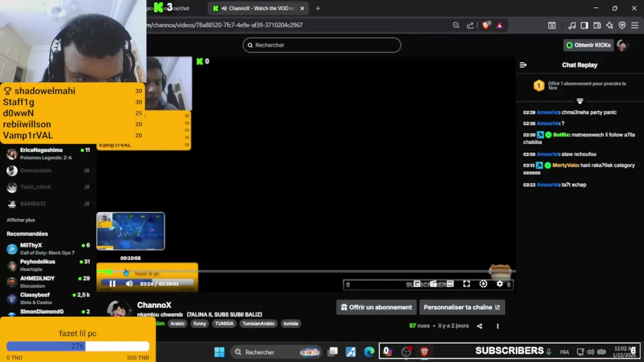Close the ChannoX VOD tab

[x=302, y=8]
